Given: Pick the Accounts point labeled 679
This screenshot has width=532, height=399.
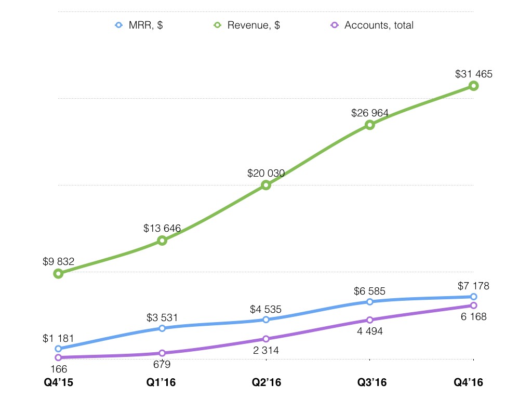Looking at the screenshot, I should pyautogui.click(x=162, y=353).
